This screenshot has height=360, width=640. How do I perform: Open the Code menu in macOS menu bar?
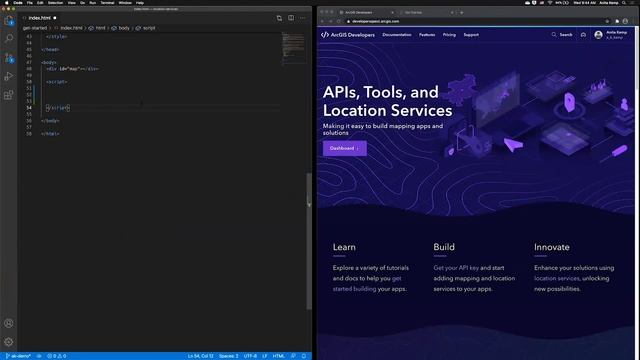click(18, 3)
